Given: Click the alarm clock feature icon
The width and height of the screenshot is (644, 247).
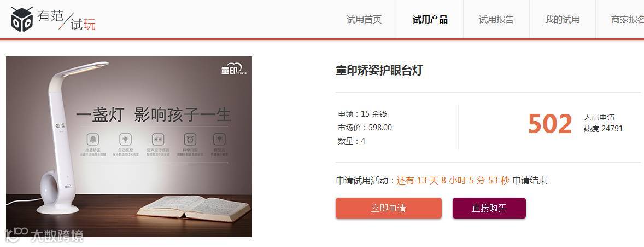Looking at the screenshot, I should 190,139.
